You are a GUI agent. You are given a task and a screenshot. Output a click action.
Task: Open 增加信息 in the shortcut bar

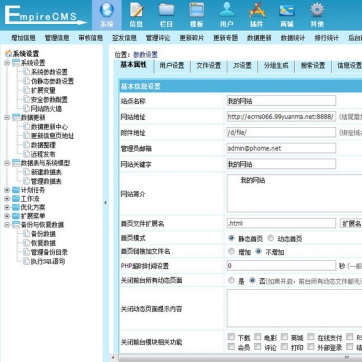23,38
